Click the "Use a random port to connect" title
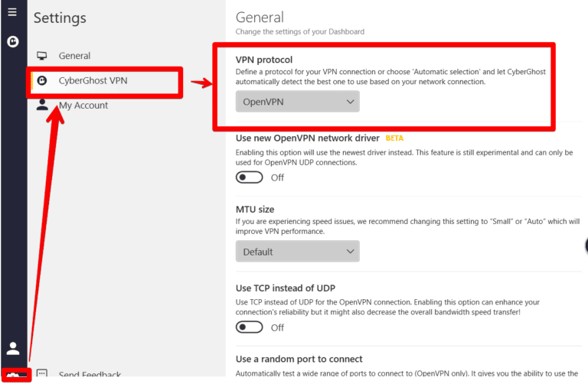This screenshot has height=384, width=588. click(299, 360)
